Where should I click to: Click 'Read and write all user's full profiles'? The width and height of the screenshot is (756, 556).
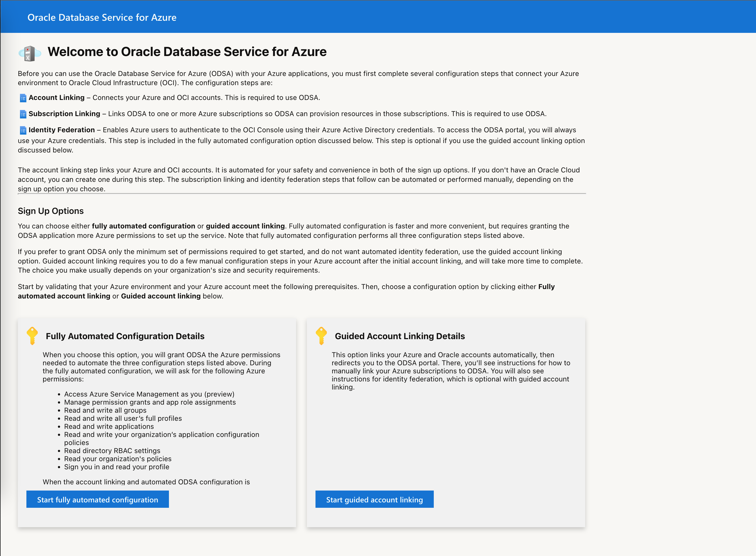point(123,418)
